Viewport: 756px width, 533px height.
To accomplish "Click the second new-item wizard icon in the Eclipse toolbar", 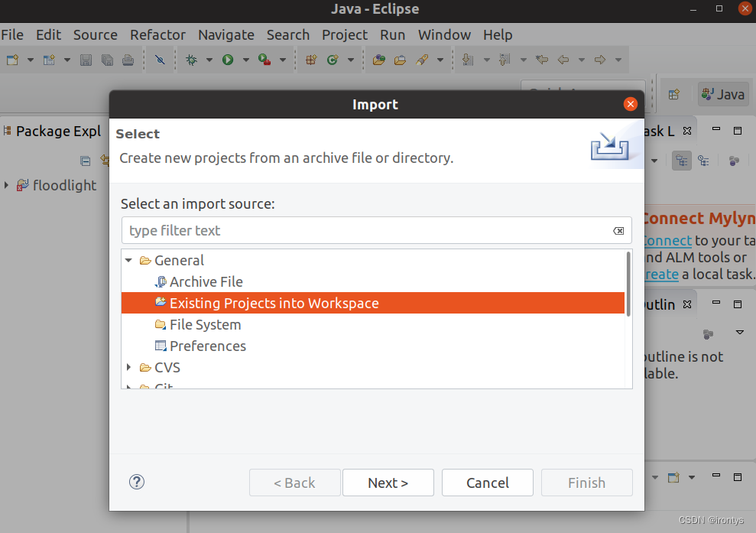I will pyautogui.click(x=49, y=60).
